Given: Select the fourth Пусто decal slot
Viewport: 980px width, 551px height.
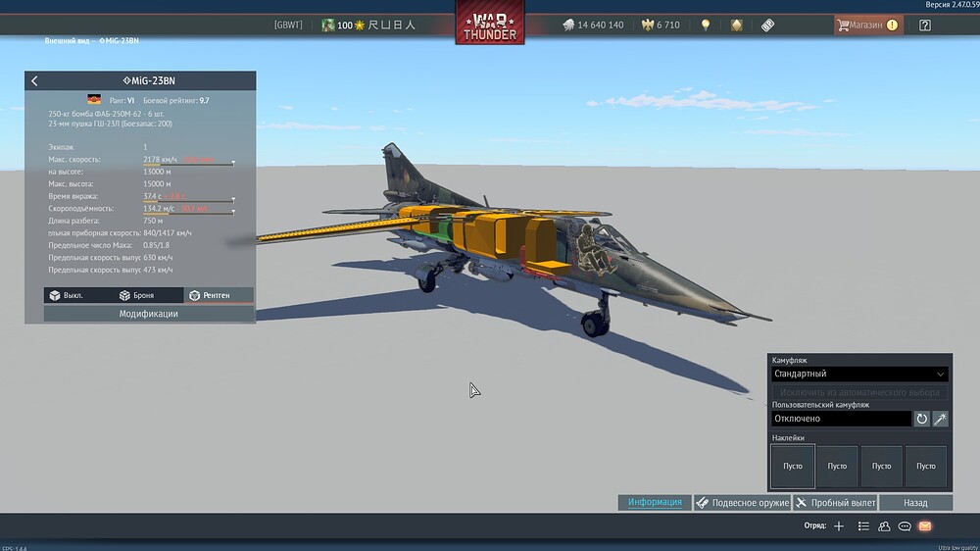Looking at the screenshot, I should (926, 466).
